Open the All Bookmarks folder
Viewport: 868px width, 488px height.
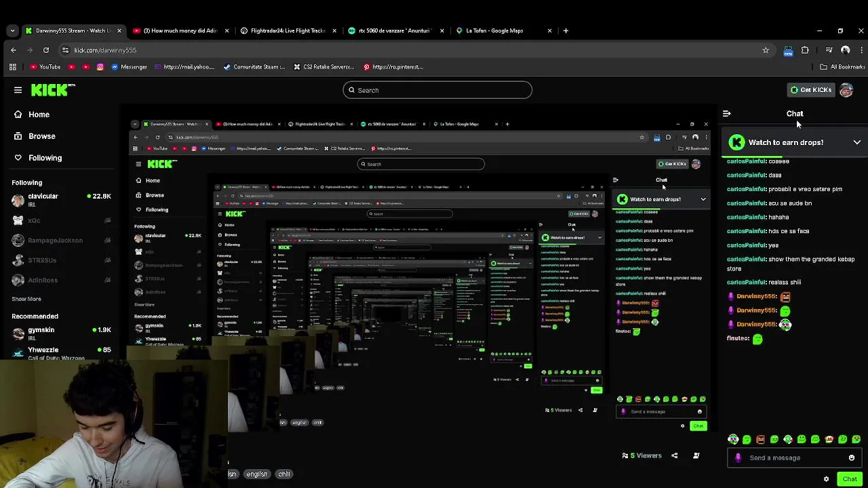point(842,67)
